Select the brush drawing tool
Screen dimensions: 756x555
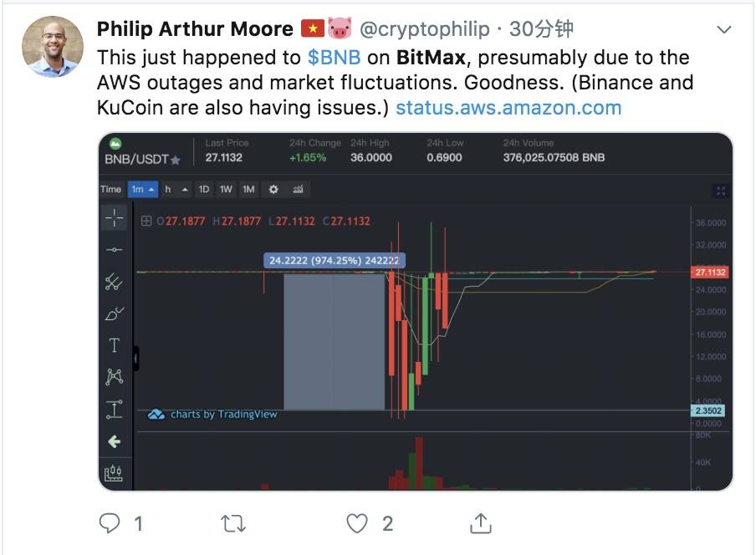point(115,313)
